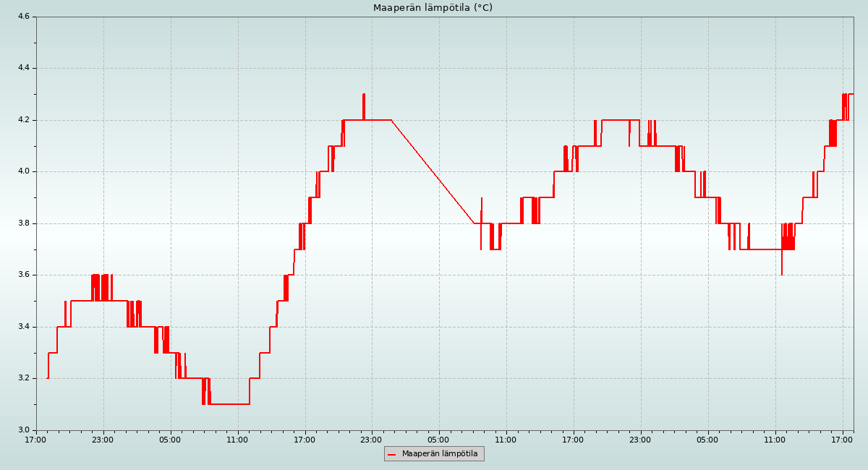
Task: Click the rightmost 17:00 x-axis label
Action: [x=842, y=439]
